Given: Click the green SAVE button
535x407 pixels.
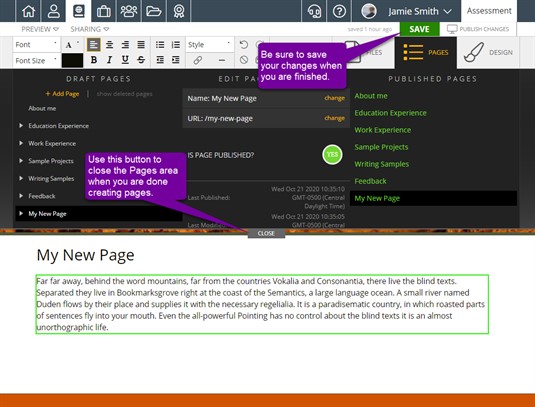Looking at the screenshot, I should pos(419,29).
